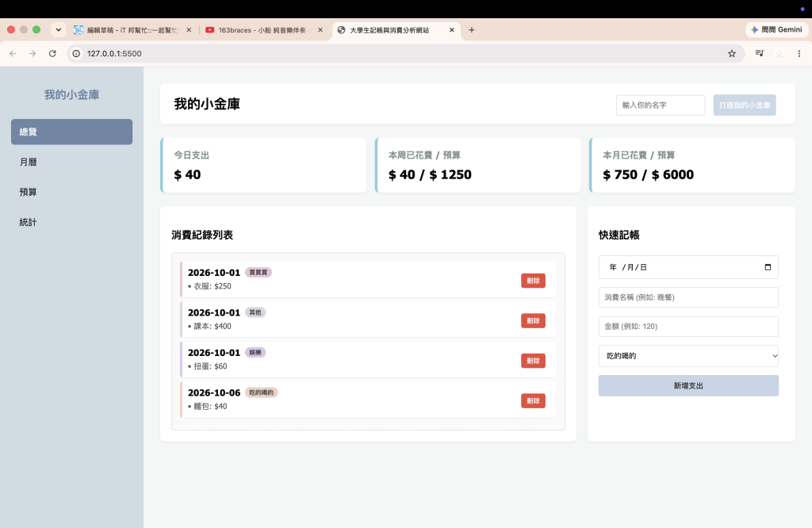Image resolution: width=812 pixels, height=528 pixels.
Task: Go to 預算 in the sidebar
Action: (71, 192)
